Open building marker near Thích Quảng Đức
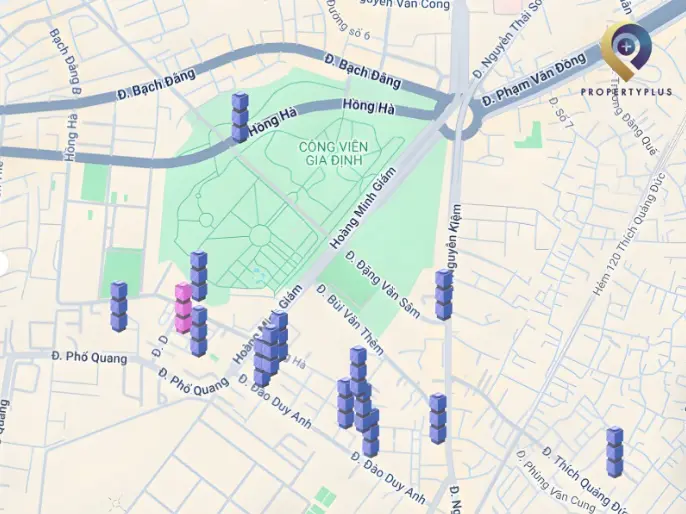 pyautogui.click(x=615, y=452)
